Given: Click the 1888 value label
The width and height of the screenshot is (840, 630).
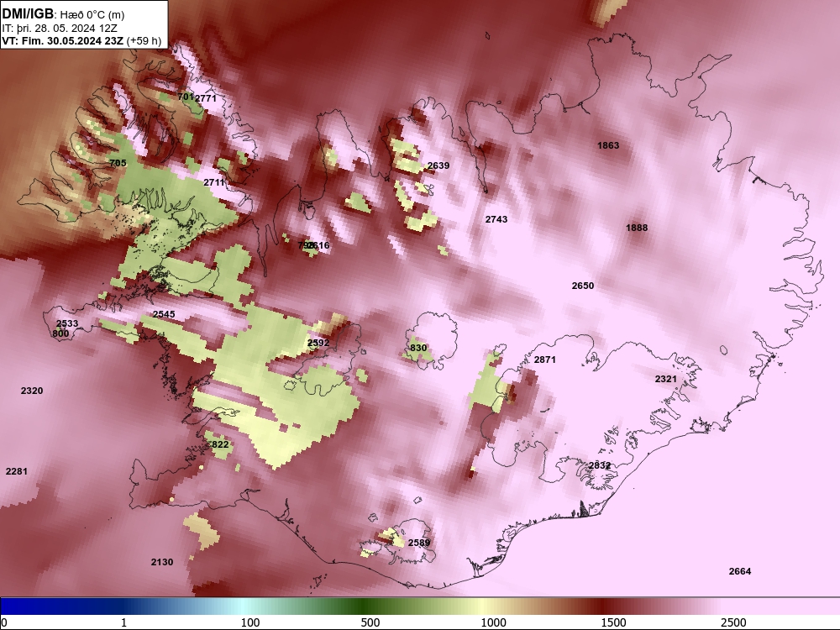Looking at the screenshot, I should coord(637,228).
